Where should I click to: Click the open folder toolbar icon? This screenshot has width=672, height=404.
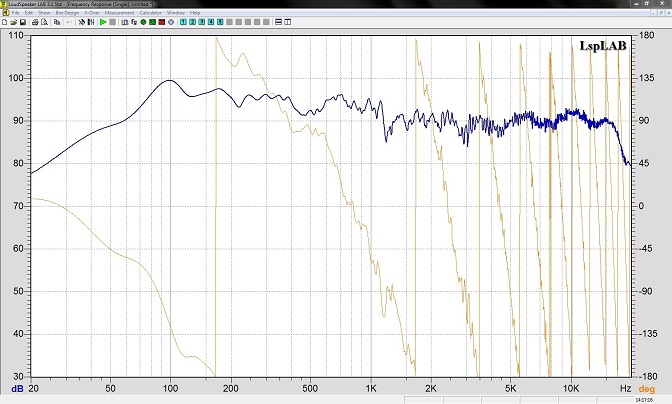(13, 22)
